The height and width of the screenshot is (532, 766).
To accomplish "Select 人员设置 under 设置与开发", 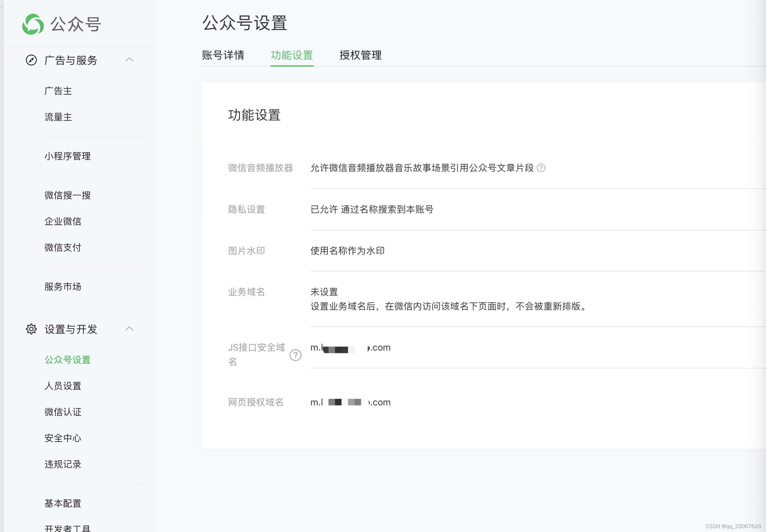I will (63, 386).
